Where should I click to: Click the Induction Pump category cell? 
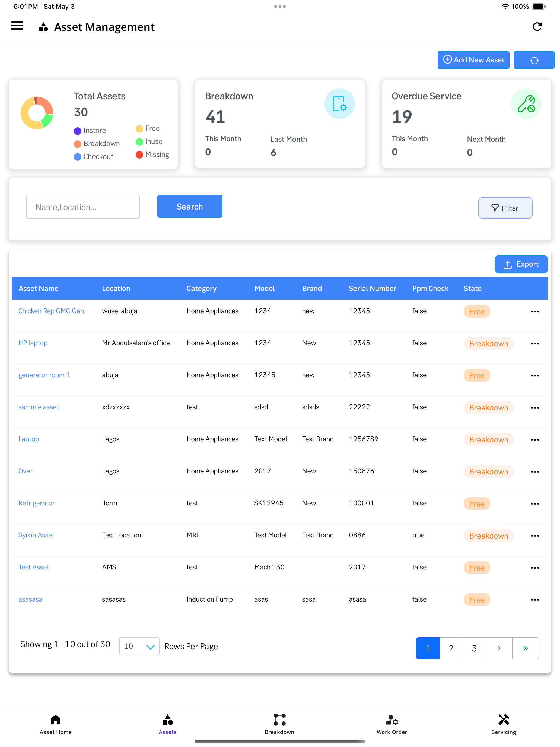[x=210, y=599]
